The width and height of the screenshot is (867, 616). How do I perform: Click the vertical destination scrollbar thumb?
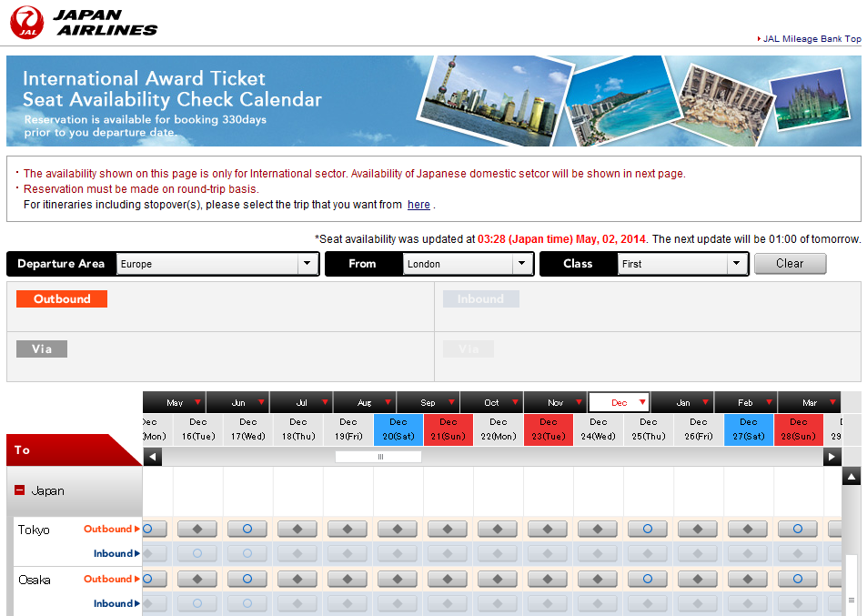point(852,585)
